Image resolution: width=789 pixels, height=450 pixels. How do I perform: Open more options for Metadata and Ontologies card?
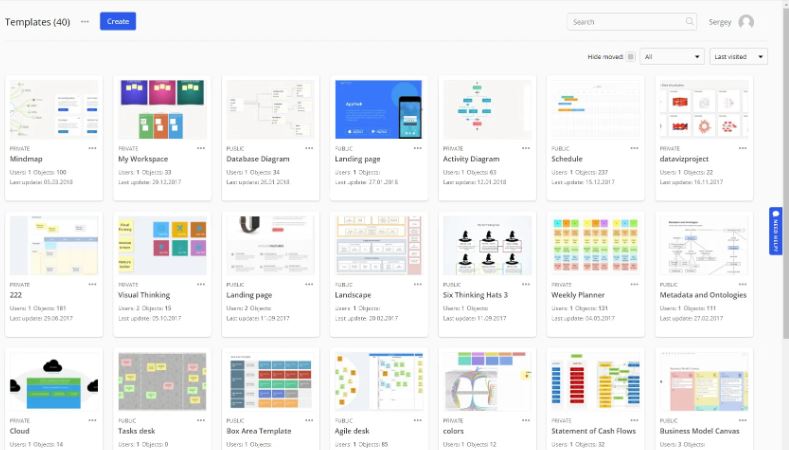[x=743, y=284]
